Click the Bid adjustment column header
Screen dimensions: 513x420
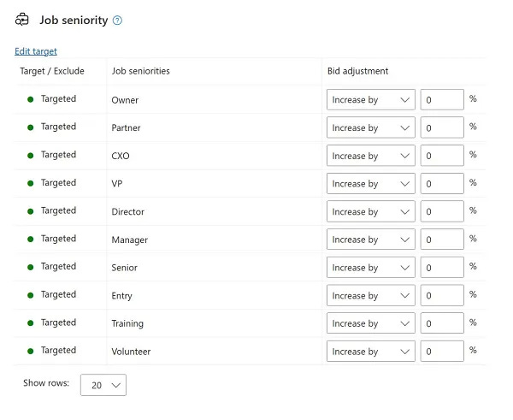click(x=358, y=71)
